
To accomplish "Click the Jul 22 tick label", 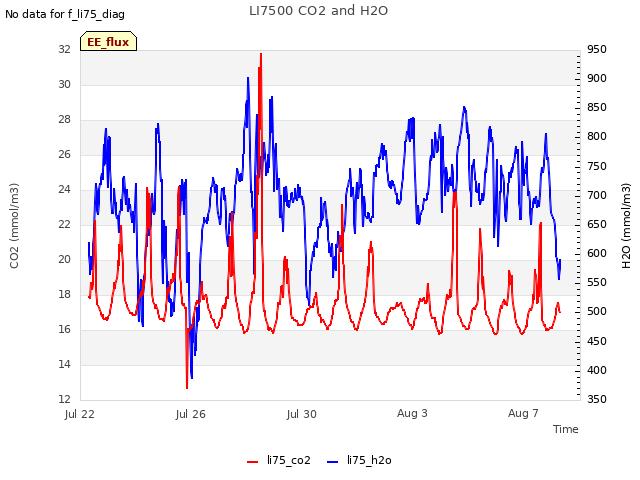I will pos(80,414).
